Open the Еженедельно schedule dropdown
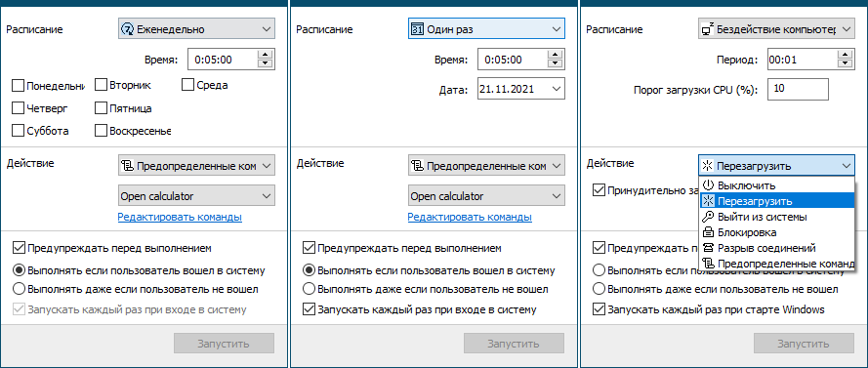This screenshot has width=868, height=368. click(x=196, y=29)
